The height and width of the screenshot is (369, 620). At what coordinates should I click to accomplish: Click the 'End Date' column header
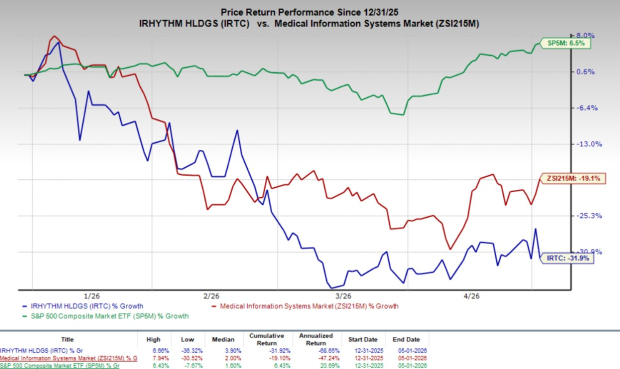point(406,339)
